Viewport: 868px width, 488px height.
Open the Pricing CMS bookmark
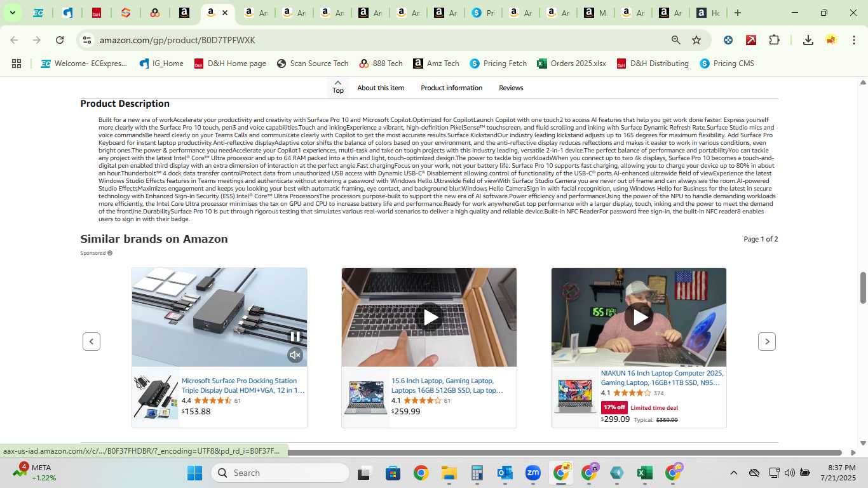click(726, 64)
